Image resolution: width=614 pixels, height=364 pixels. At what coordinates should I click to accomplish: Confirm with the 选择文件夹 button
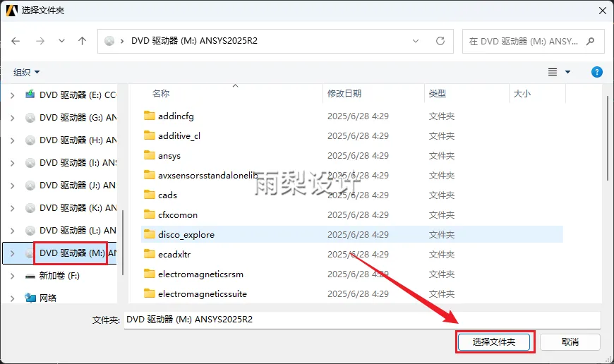coord(494,342)
